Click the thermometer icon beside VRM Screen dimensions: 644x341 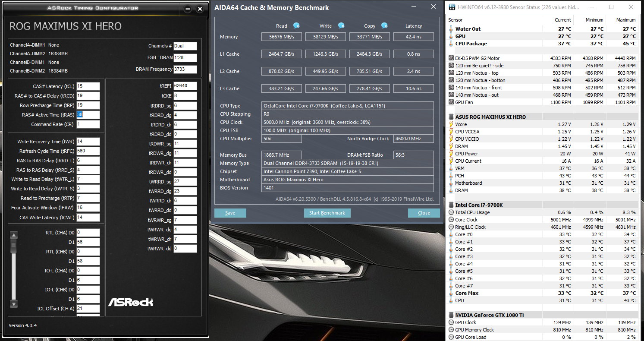(x=451, y=168)
